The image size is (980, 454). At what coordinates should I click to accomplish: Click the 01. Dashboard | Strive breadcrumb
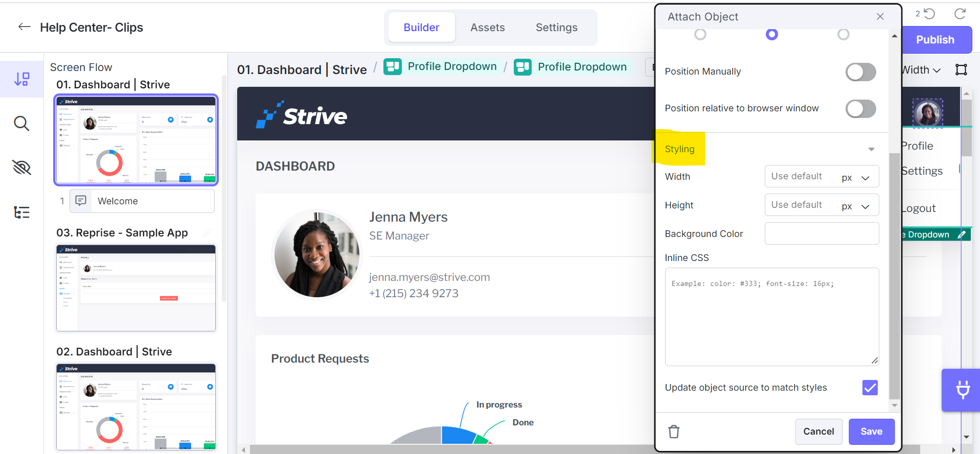coord(302,69)
